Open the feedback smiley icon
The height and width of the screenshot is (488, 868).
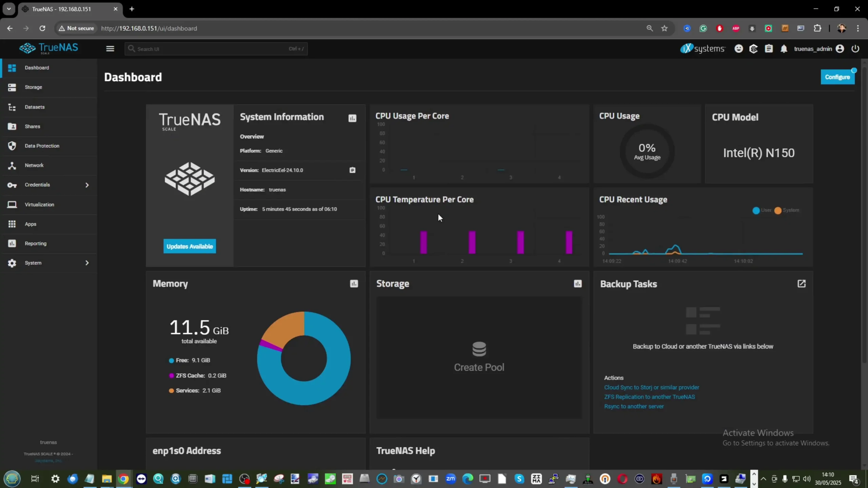click(x=738, y=49)
